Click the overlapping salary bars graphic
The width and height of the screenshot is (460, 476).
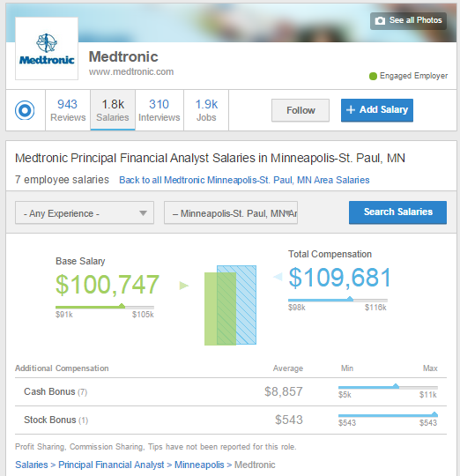(x=230, y=305)
